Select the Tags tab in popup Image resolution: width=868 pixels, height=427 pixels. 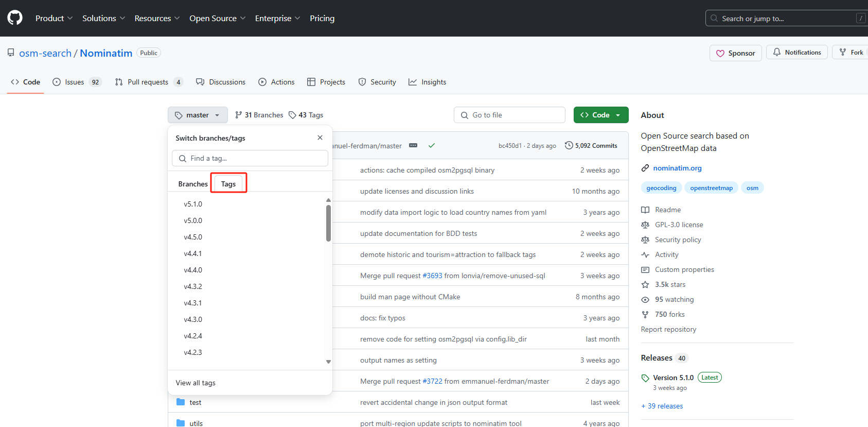[x=228, y=184]
